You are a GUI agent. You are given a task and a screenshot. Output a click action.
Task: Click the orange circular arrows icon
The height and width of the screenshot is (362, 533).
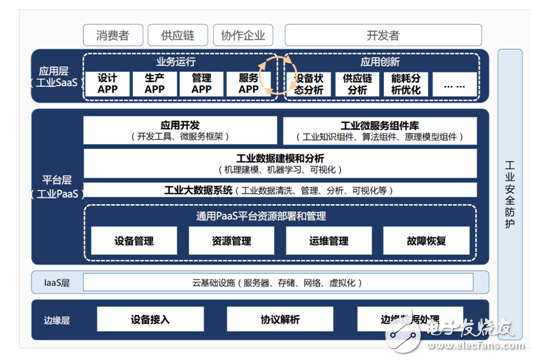pyautogui.click(x=278, y=76)
